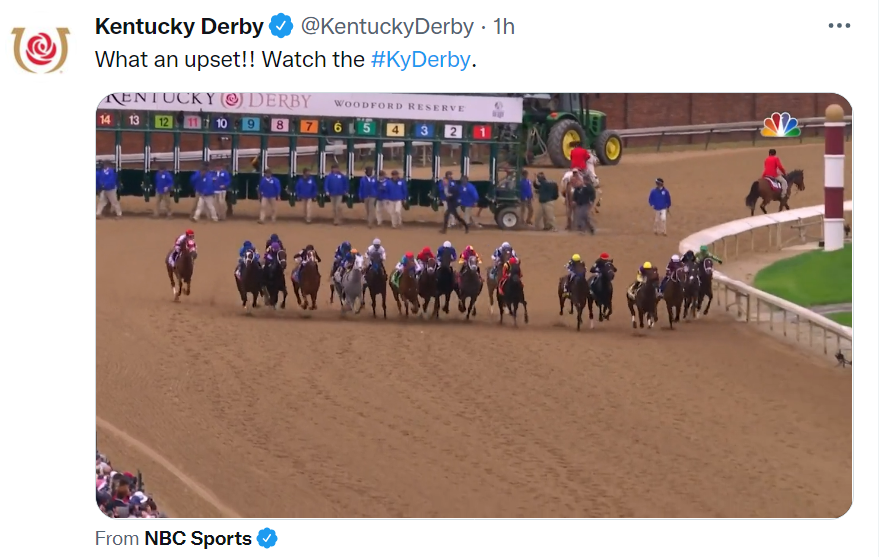Click the Kentucky Derby display name
Viewport: 887px width, 557px height.
[x=179, y=26]
